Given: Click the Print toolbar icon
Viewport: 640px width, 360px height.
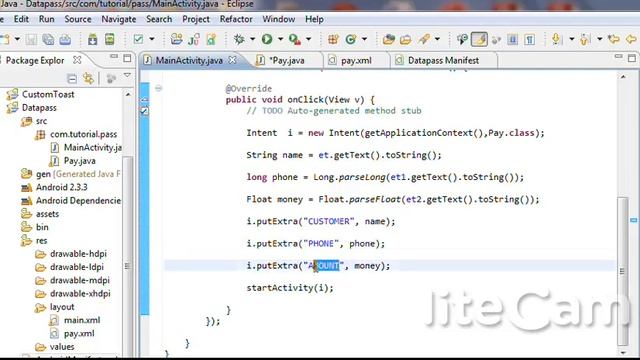Looking at the screenshot, I should (65, 40).
